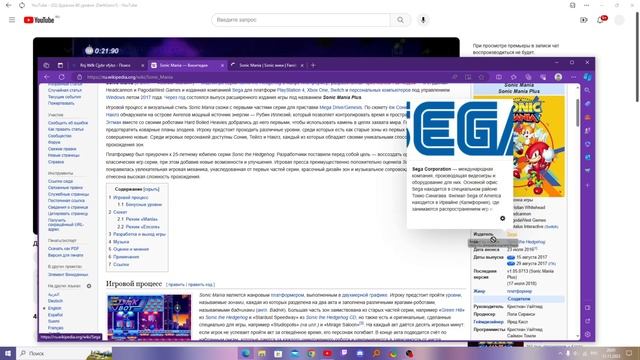Open Случайная статья sidebar link
This screenshot has height=360, width=640.
[65, 90]
